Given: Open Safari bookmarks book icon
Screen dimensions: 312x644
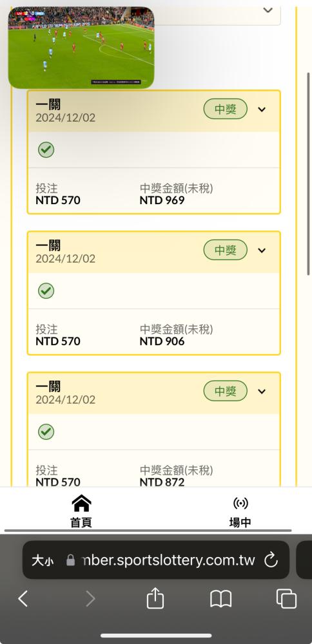Looking at the screenshot, I should coord(220,599).
